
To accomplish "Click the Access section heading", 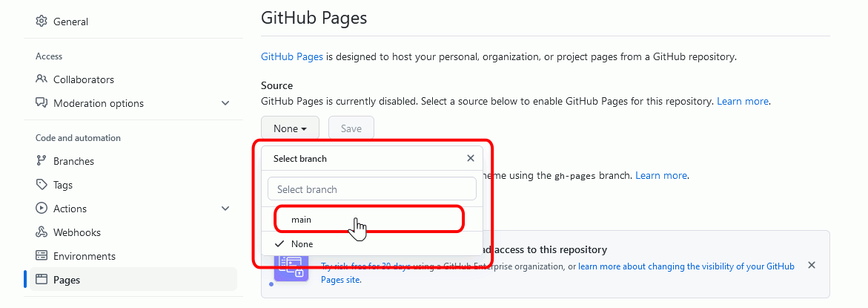I will coord(49,56).
